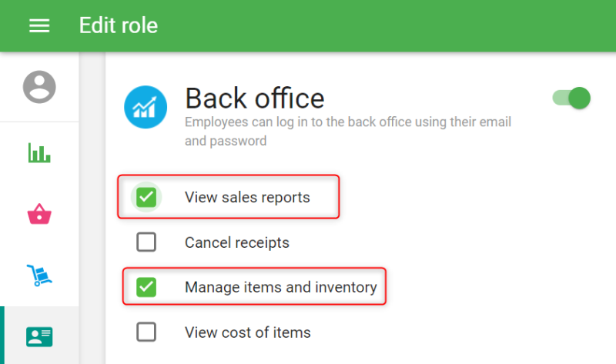
Task: Open the hamburger navigation menu
Action: (x=39, y=25)
